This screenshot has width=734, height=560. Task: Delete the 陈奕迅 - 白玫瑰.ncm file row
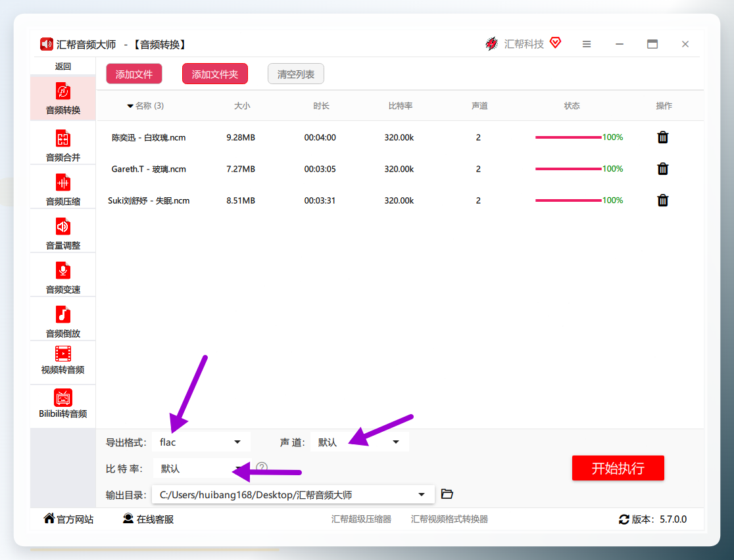662,137
